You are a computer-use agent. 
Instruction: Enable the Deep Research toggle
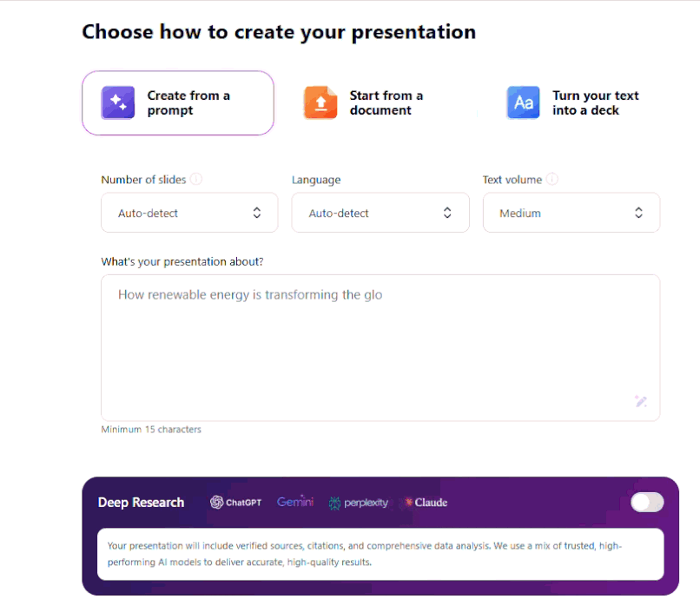[x=647, y=503]
